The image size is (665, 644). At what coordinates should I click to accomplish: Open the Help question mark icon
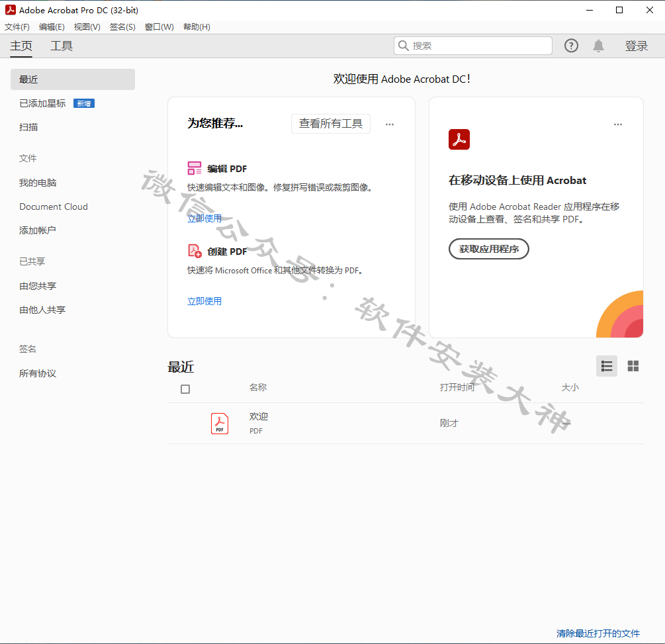pos(571,46)
